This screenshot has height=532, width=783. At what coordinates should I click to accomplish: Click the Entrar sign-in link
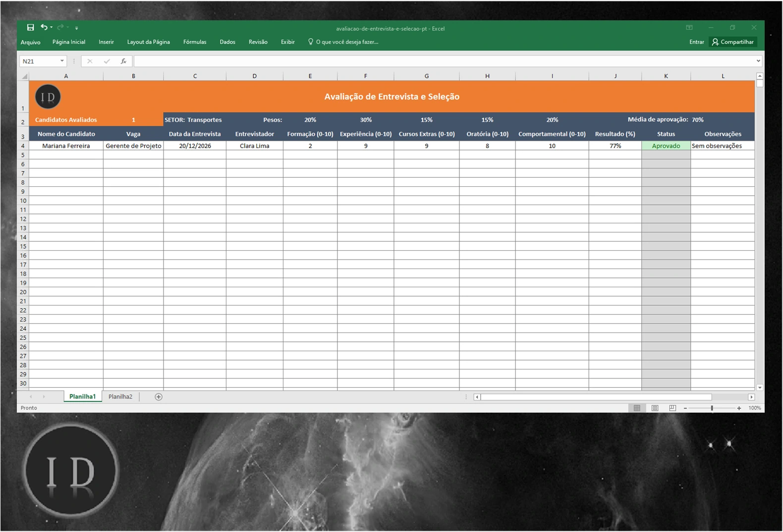click(697, 42)
